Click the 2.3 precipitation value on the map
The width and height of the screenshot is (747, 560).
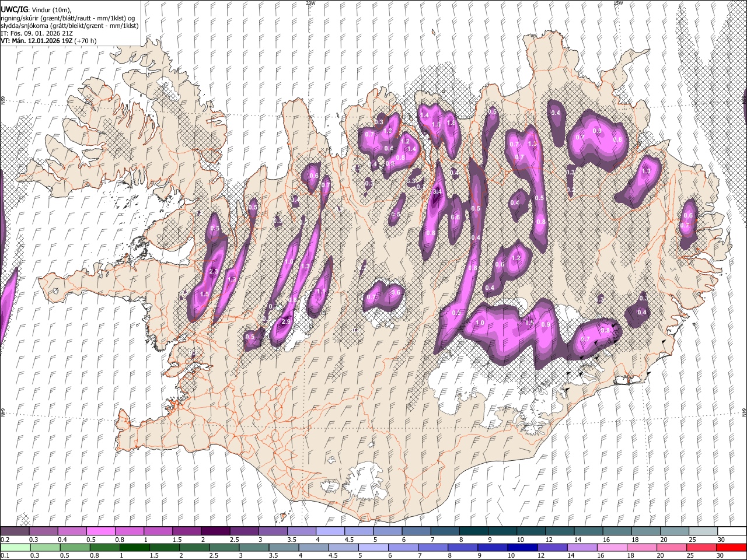pyautogui.click(x=214, y=271)
